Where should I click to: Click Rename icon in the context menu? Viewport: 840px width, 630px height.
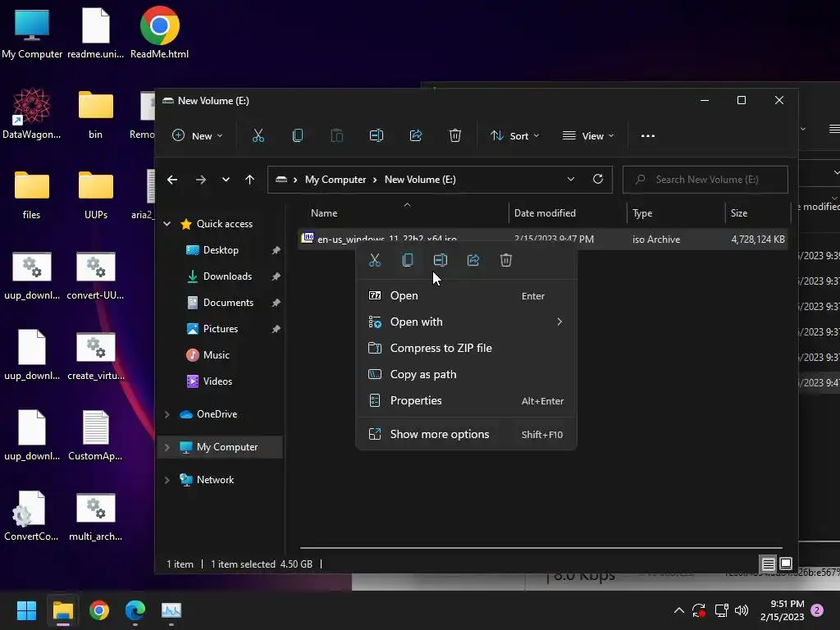(441, 260)
